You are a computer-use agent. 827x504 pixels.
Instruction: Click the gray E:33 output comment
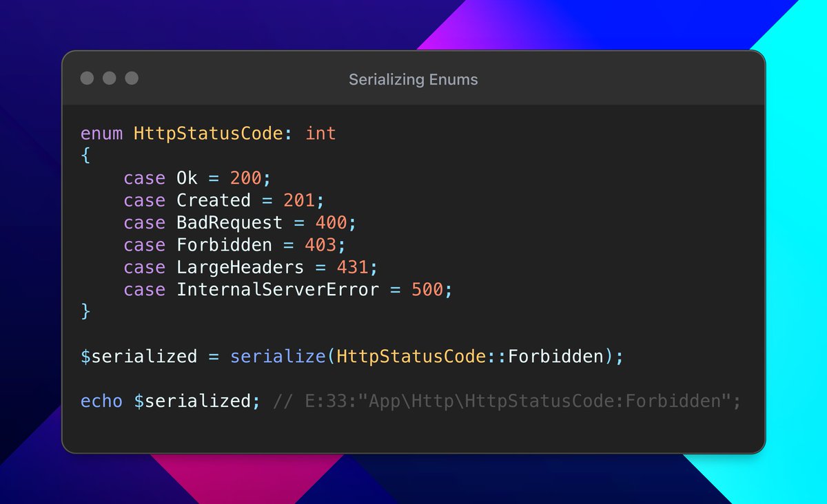pyautogui.click(x=507, y=401)
